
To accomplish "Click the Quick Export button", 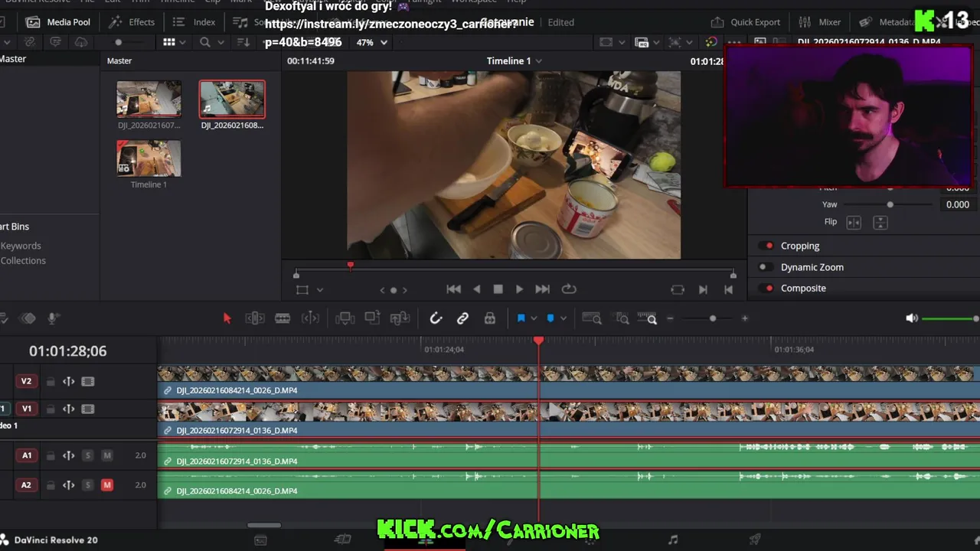I will tap(746, 22).
